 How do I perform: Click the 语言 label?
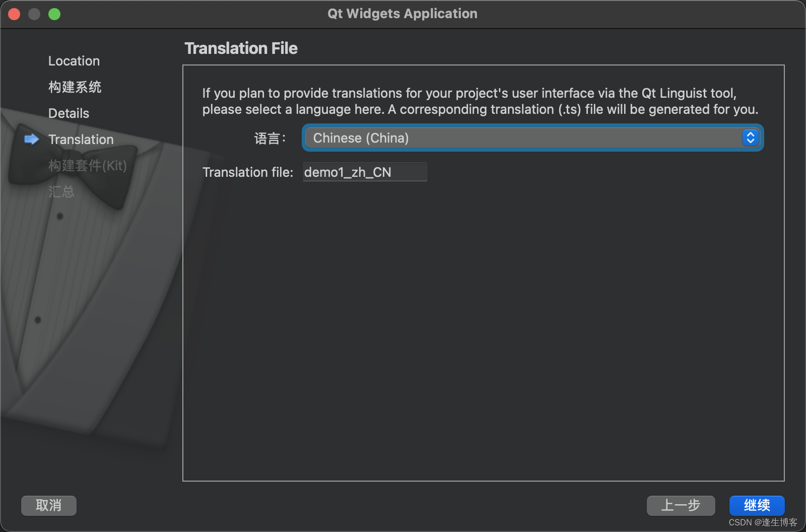pyautogui.click(x=270, y=138)
